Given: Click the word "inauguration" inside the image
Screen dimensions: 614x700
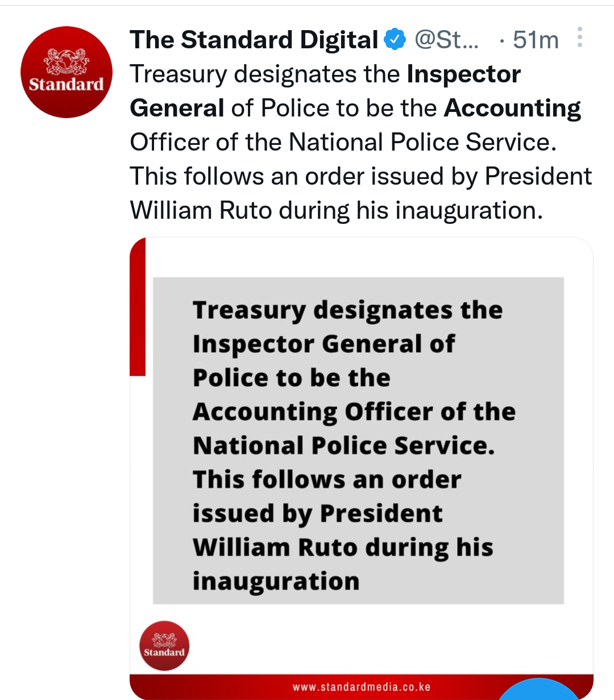Looking at the screenshot, I should [x=276, y=581].
